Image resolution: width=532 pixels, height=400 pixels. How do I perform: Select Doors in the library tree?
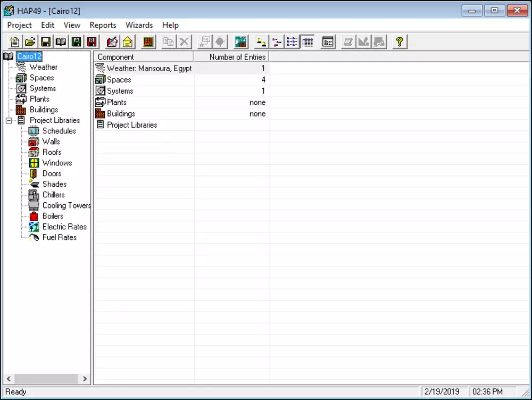(52, 173)
